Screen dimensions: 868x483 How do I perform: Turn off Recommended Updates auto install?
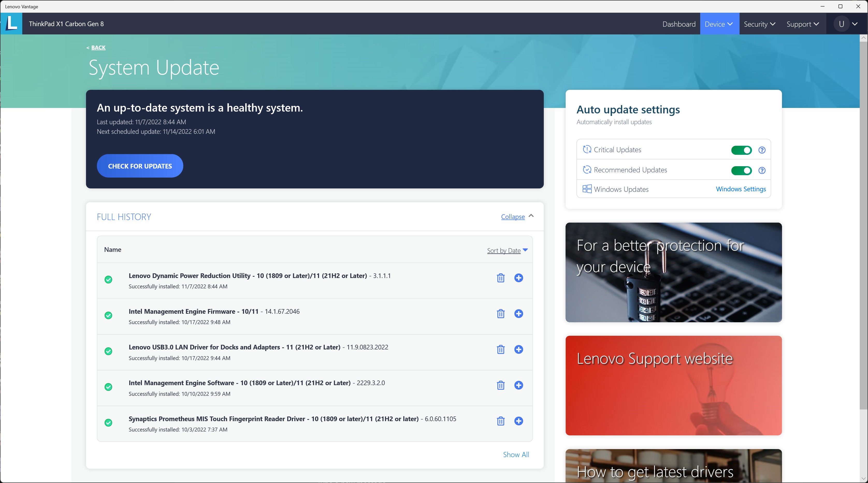(741, 170)
